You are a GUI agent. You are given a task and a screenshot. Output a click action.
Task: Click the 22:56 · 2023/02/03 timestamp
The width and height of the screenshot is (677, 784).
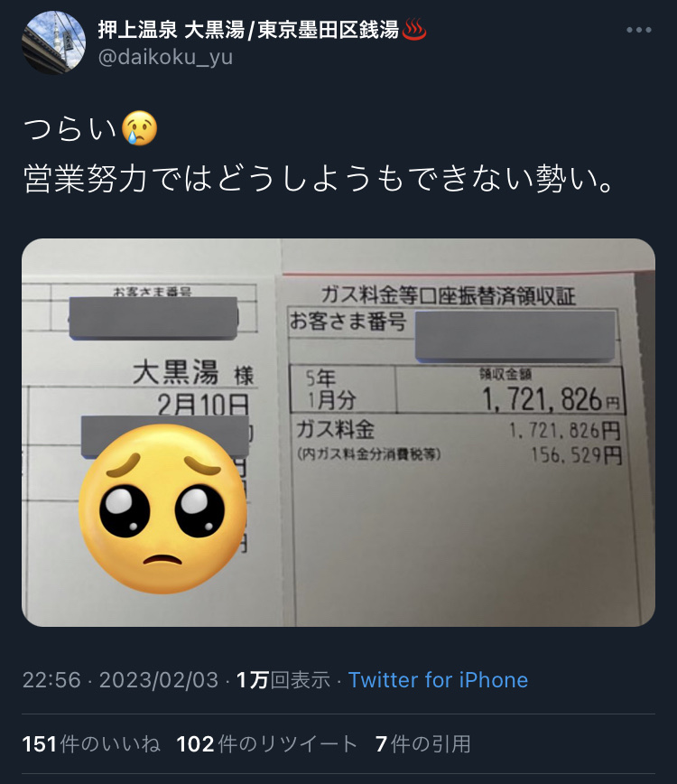pos(120,680)
